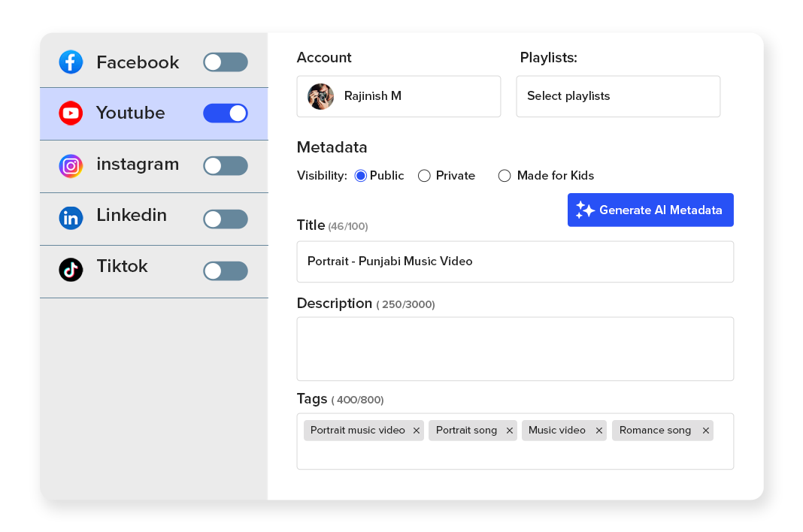Turn off the Youtube toggle switch

click(225, 113)
